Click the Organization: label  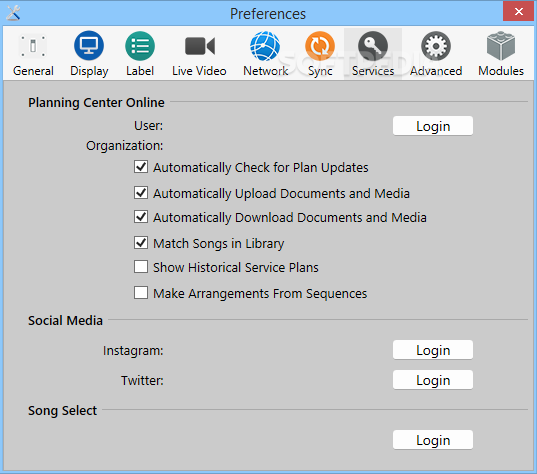tap(125, 146)
